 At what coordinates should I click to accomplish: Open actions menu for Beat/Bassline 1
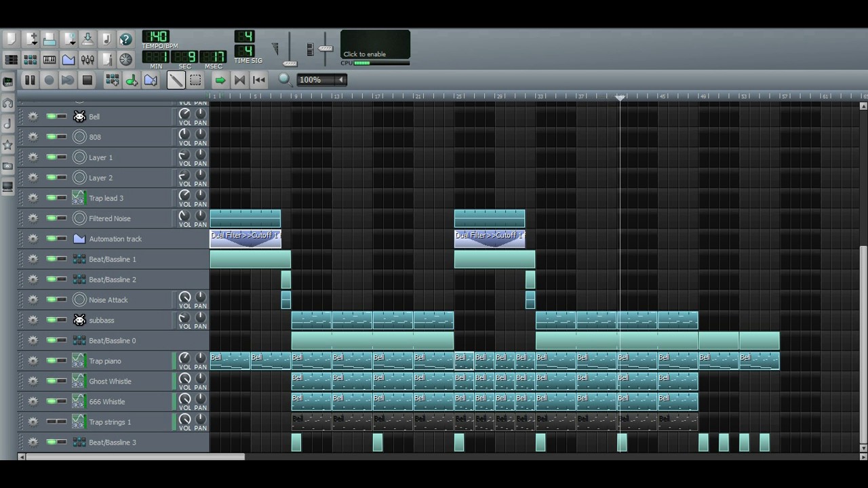[x=33, y=259]
